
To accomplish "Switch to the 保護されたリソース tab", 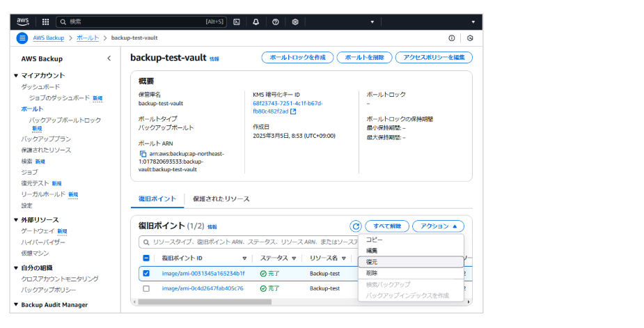I will coord(221,199).
